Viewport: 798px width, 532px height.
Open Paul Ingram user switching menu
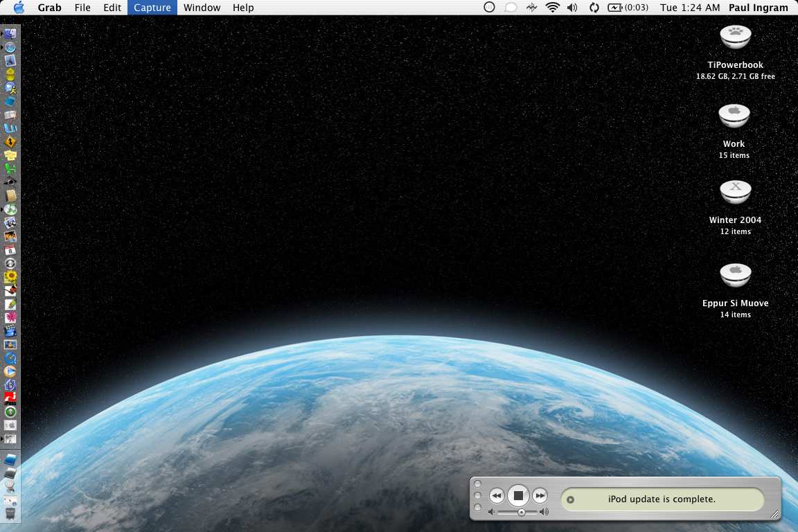tap(758, 8)
